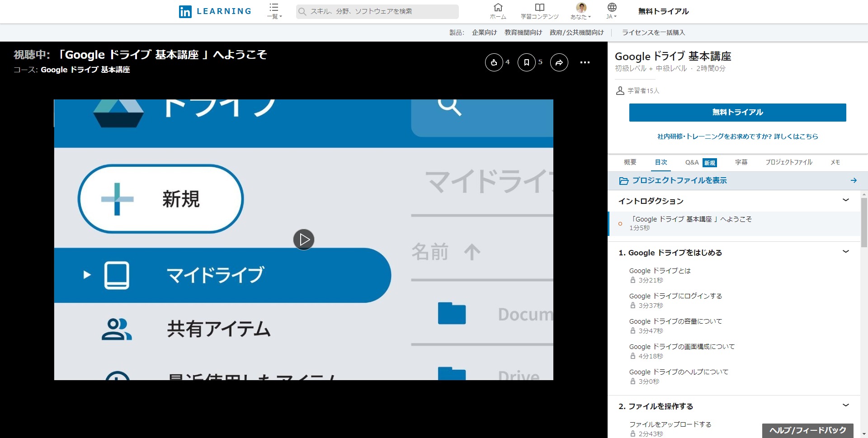This screenshot has height=438, width=868.
Task: Open lesson Google ドライブの容量について
Action: pos(675,321)
